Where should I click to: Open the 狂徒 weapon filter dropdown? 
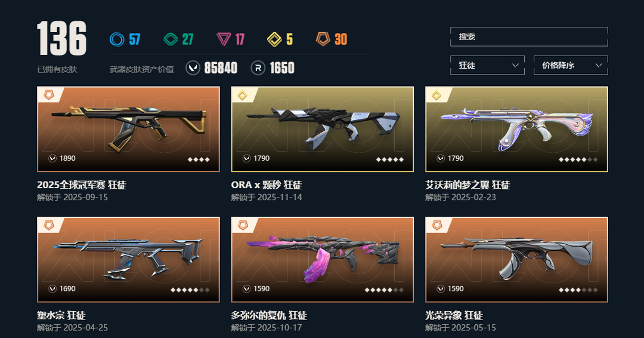point(487,65)
